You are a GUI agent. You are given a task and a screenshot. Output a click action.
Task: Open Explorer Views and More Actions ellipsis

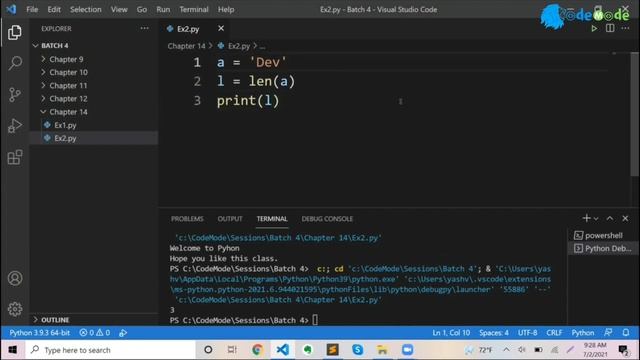(x=144, y=28)
